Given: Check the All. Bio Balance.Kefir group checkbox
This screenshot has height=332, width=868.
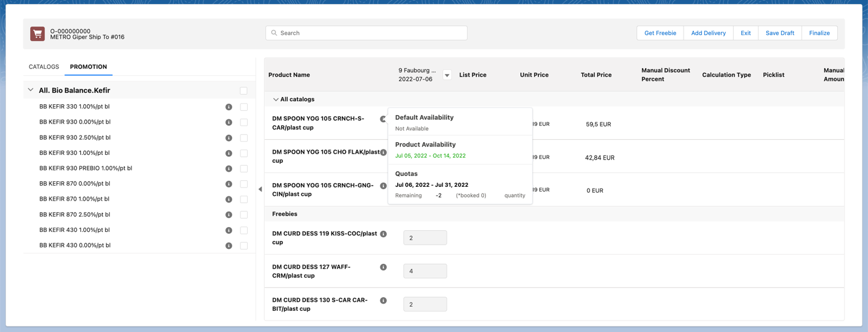Looking at the screenshot, I should point(244,91).
